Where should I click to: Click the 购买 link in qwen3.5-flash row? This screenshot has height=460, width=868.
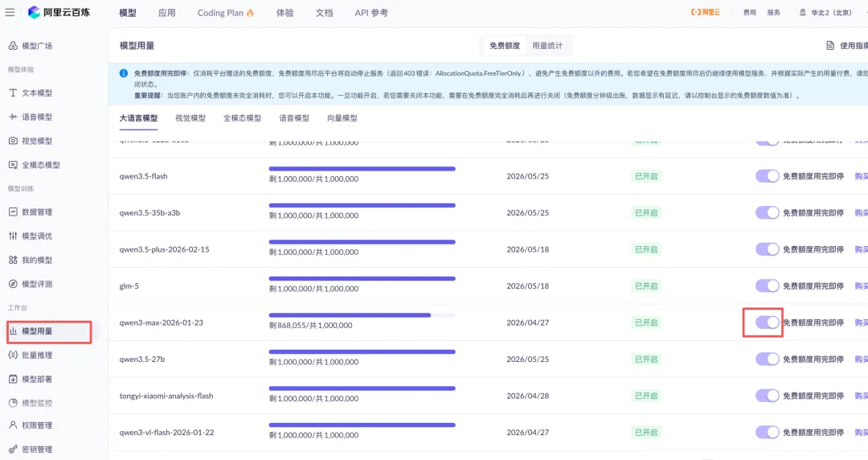(862, 176)
